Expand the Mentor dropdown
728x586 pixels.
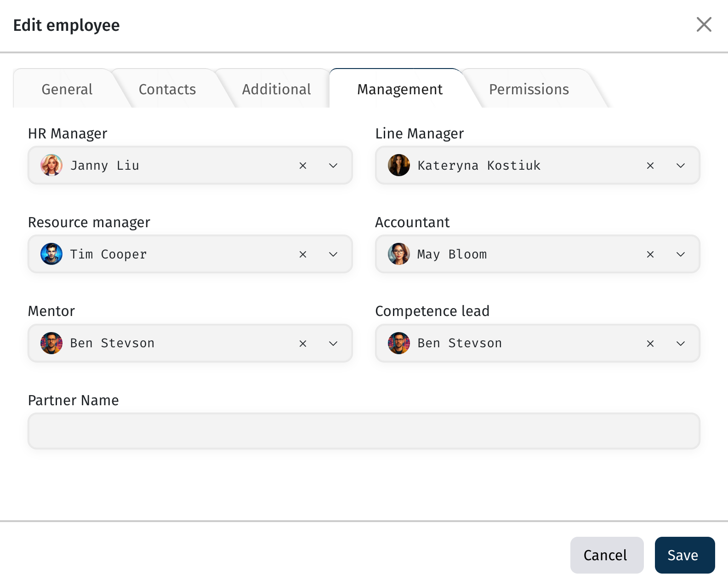(x=333, y=344)
